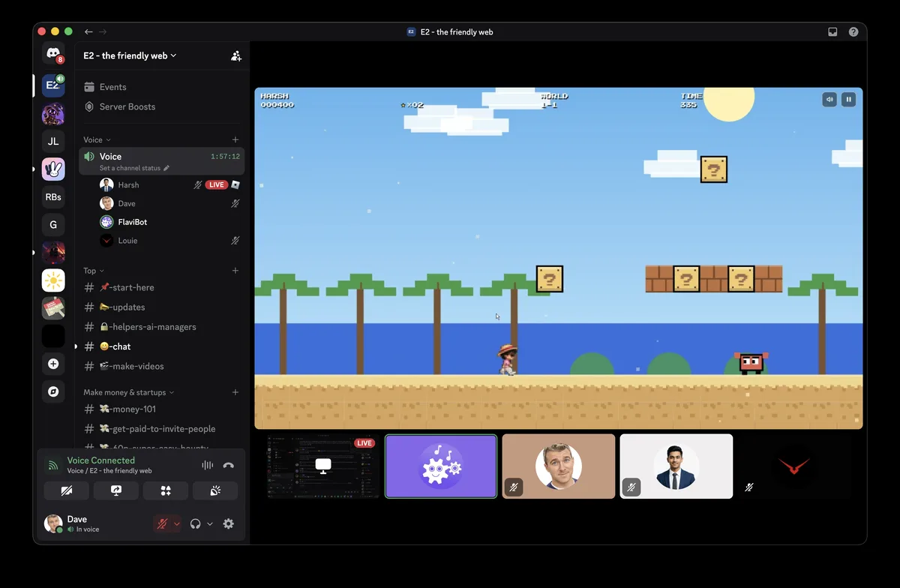Click Add a Server plus icon
The height and width of the screenshot is (588, 900).
[x=53, y=364]
